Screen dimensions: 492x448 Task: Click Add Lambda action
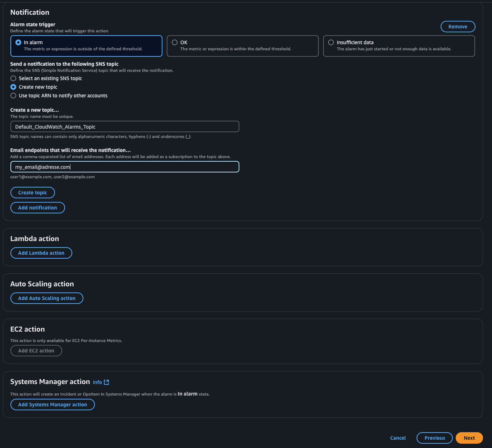tap(41, 253)
